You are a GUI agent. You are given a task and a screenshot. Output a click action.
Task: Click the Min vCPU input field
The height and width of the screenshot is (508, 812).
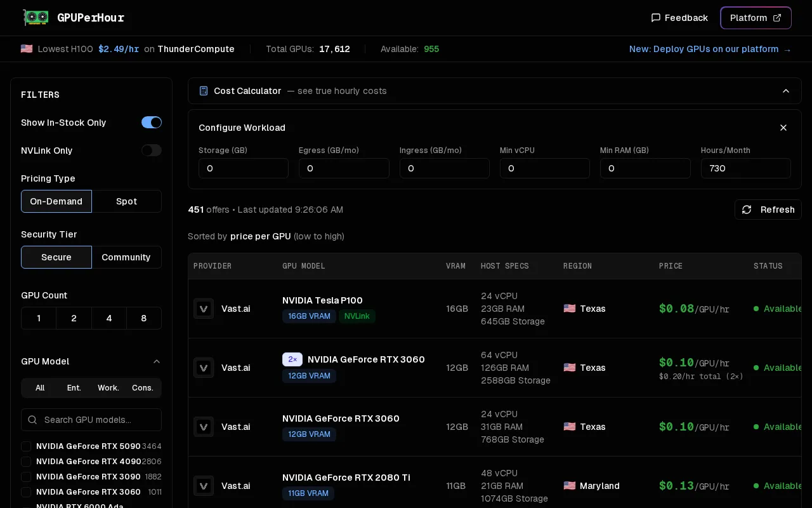(545, 168)
